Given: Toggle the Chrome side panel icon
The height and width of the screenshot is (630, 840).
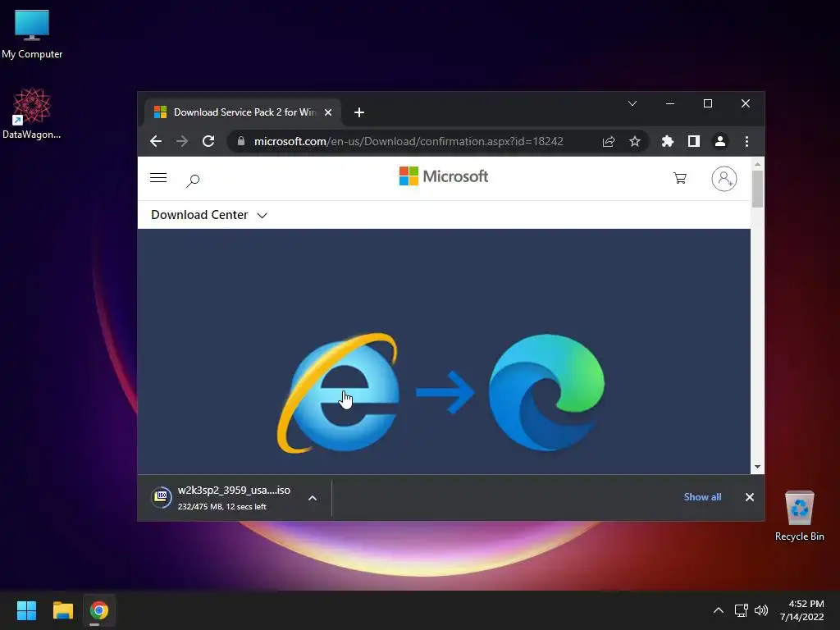Looking at the screenshot, I should 694,141.
